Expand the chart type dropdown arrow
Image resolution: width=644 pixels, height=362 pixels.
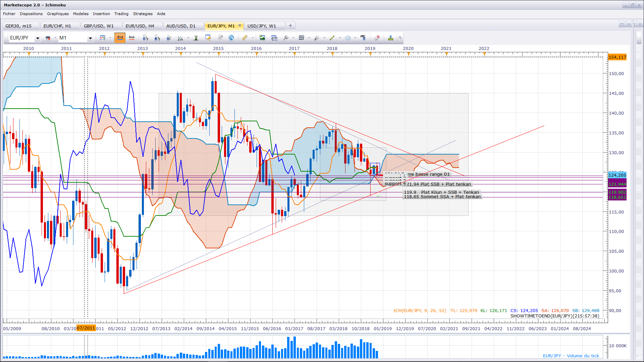[x=110, y=38]
